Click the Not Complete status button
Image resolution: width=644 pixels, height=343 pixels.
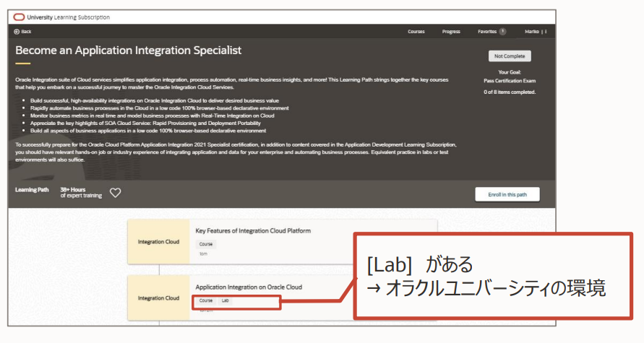tap(510, 56)
